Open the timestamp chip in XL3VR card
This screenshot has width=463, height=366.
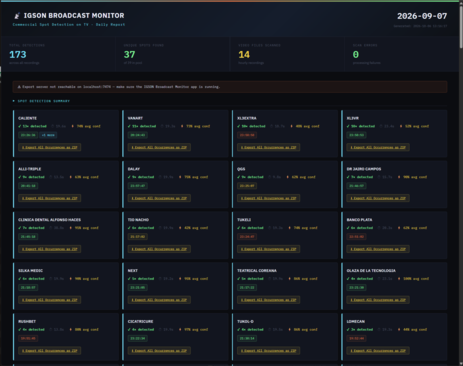[x=356, y=135]
